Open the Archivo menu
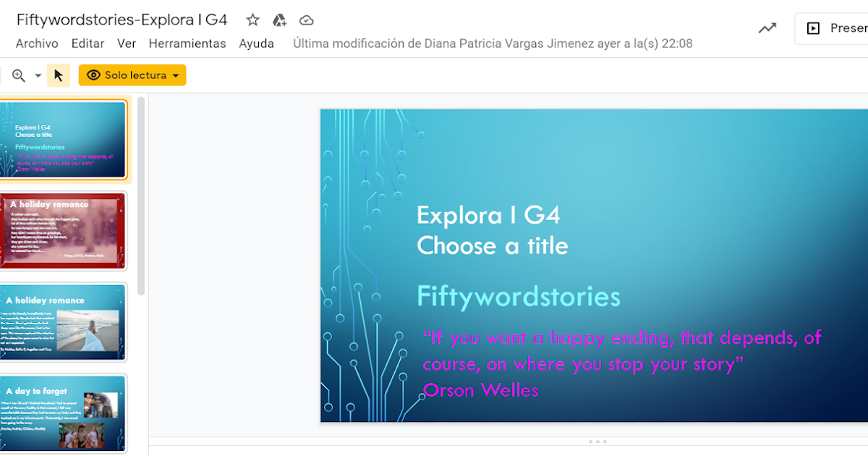The image size is (868, 456). pyautogui.click(x=36, y=43)
